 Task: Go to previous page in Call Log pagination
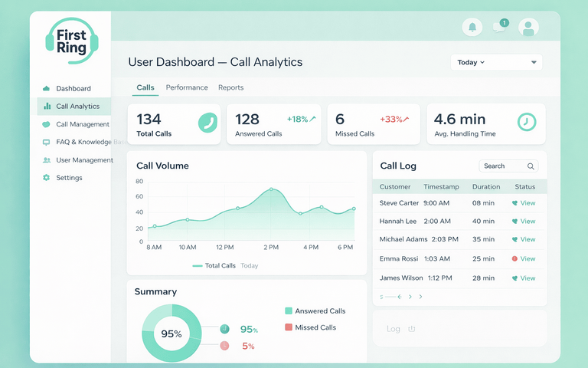[x=400, y=297]
